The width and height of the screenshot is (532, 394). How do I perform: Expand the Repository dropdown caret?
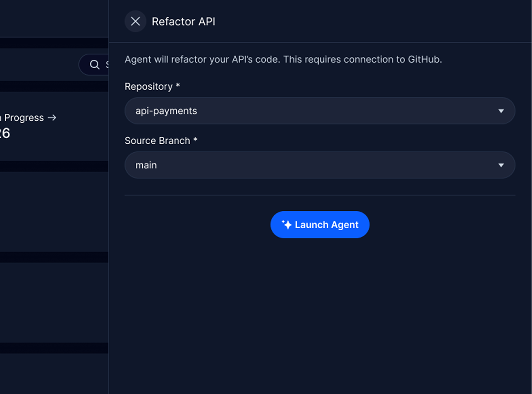coord(501,111)
